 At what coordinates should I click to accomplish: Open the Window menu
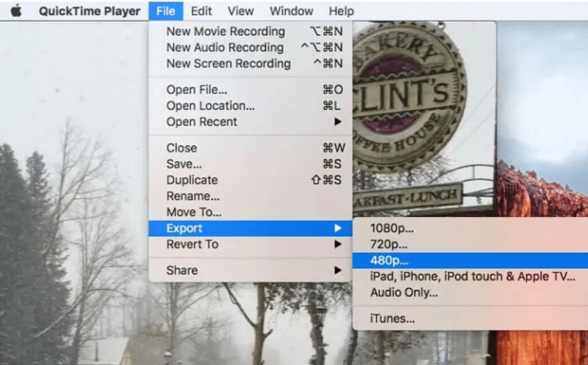pyautogui.click(x=291, y=11)
